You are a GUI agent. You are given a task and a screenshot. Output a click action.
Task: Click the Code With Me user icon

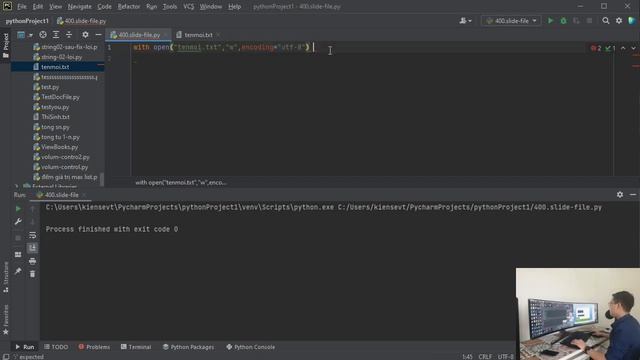pyautogui.click(x=465, y=20)
